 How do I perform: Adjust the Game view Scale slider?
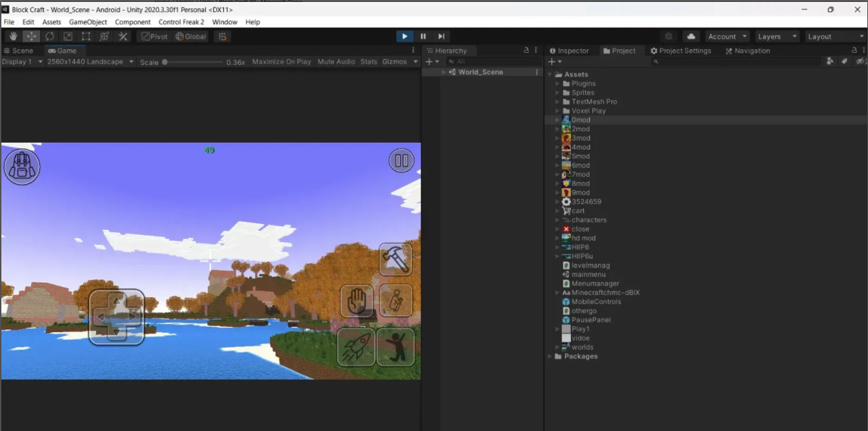coord(192,62)
